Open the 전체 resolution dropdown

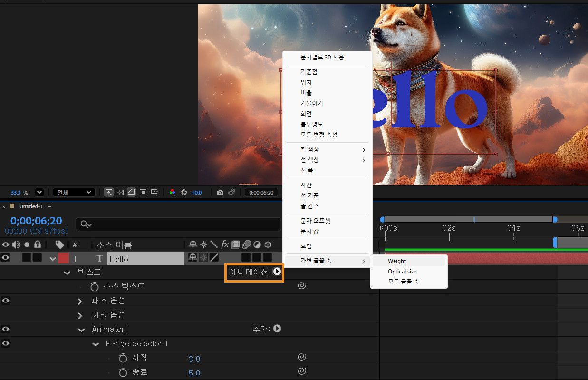click(74, 192)
